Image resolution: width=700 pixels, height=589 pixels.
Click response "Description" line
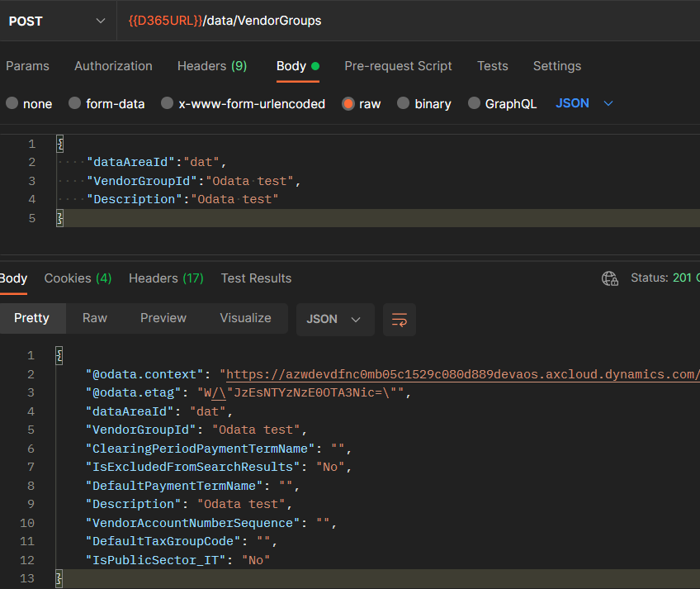coord(188,504)
